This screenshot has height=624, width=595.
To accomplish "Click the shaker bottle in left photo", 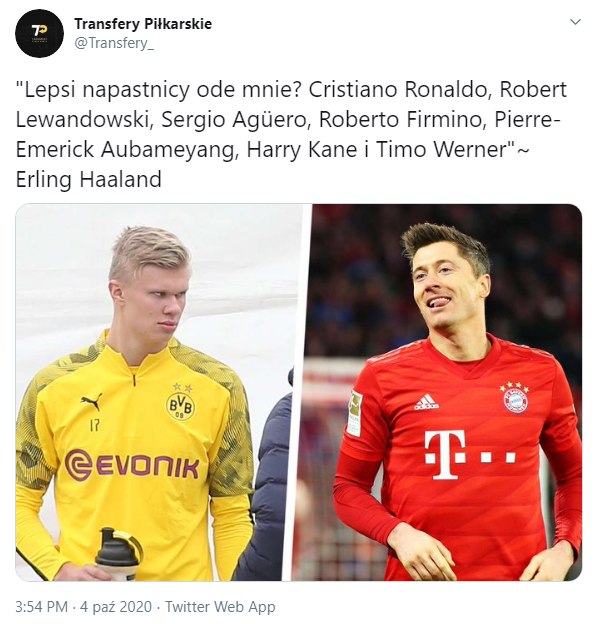I will (118, 554).
